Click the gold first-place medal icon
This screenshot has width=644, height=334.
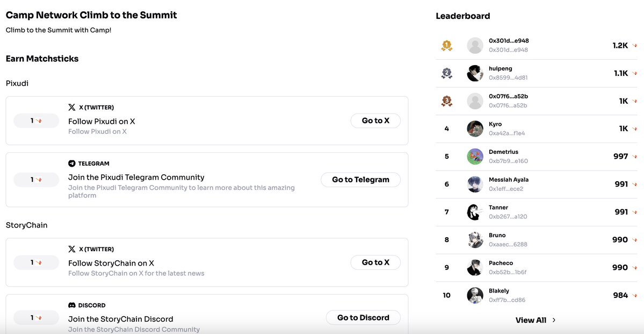coord(446,45)
